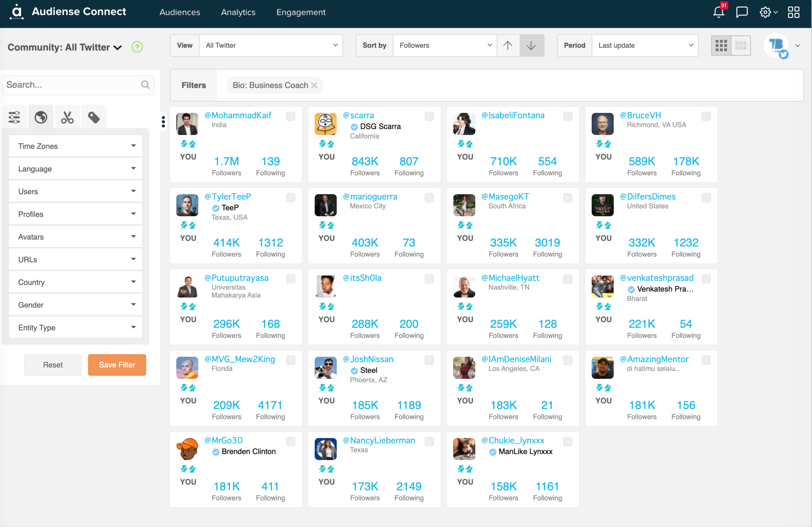Image resolution: width=812 pixels, height=527 pixels.
Task: Click verified badge beside ManLike Lynxxx
Action: (493, 452)
